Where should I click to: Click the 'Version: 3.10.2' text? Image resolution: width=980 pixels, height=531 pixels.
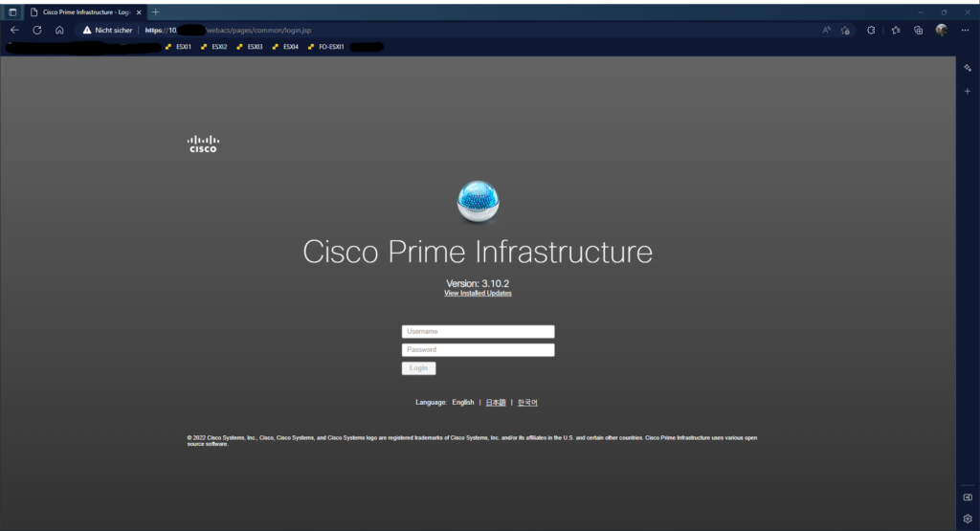(x=478, y=283)
